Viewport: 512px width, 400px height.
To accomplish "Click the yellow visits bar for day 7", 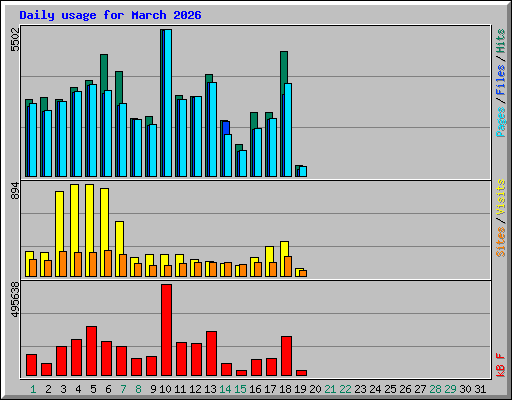I will pos(120,238).
